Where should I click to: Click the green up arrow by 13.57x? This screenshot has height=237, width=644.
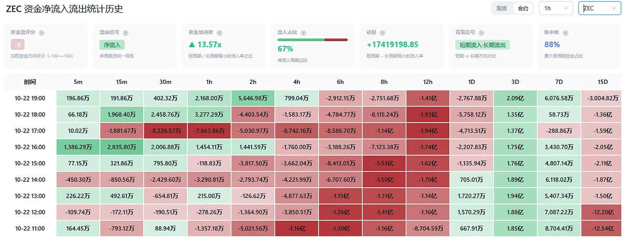pos(192,45)
